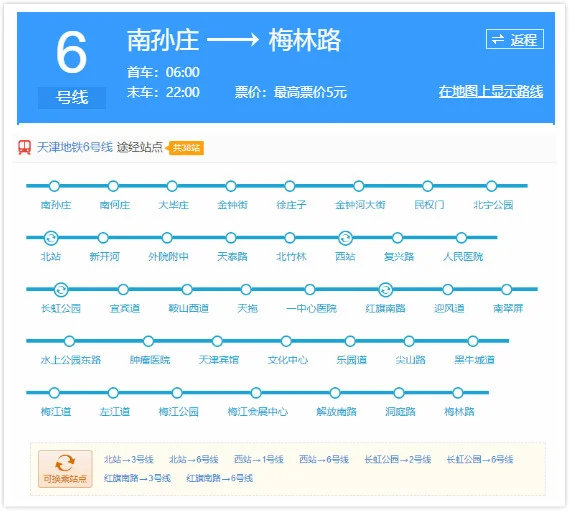
Task: Open the 文化中心 station label
Action: tap(288, 360)
